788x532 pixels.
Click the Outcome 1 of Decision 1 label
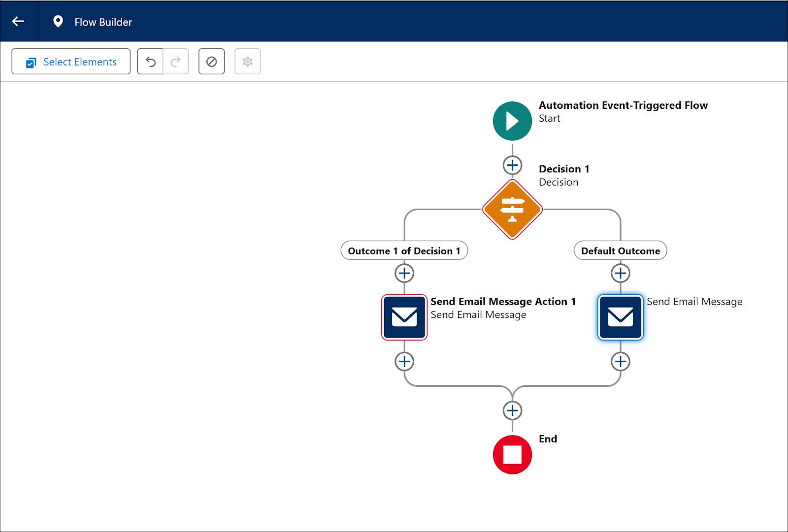tap(404, 250)
